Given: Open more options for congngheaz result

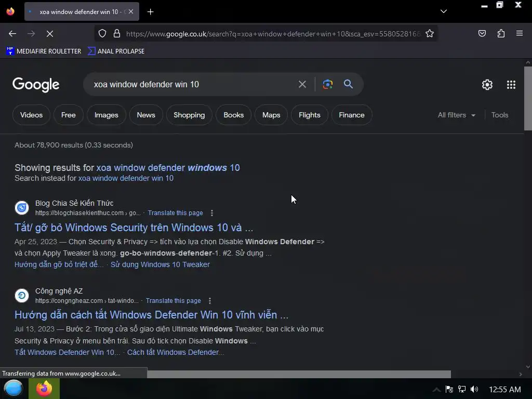Looking at the screenshot, I should [210, 301].
